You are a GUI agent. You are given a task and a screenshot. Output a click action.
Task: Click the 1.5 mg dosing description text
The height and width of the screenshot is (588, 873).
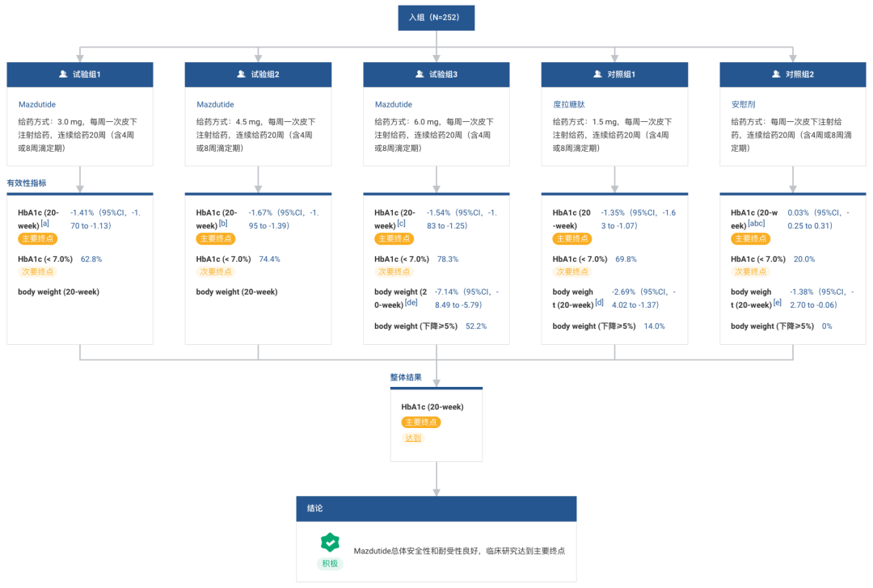[612, 135]
